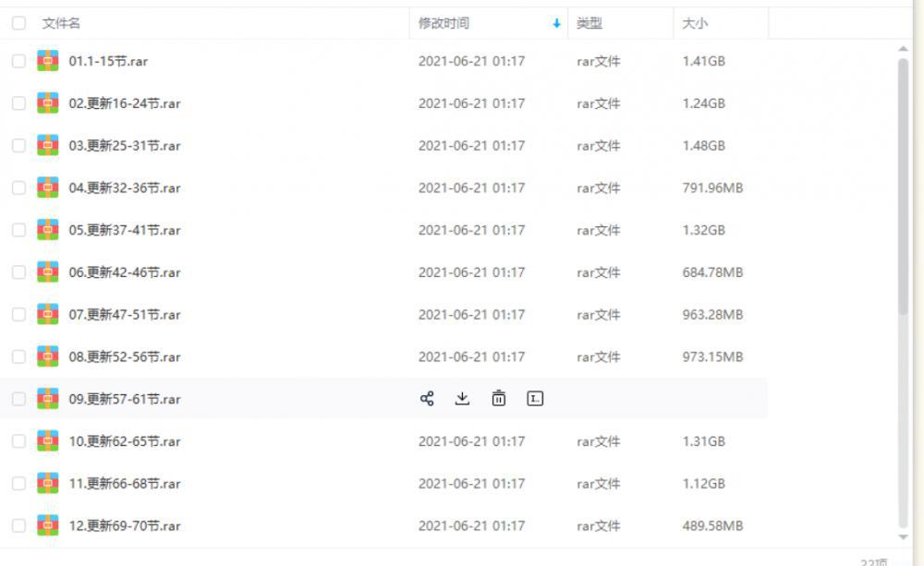Sort by 修改时间 column header
Viewport: 924px width, 566px height.
tap(444, 23)
